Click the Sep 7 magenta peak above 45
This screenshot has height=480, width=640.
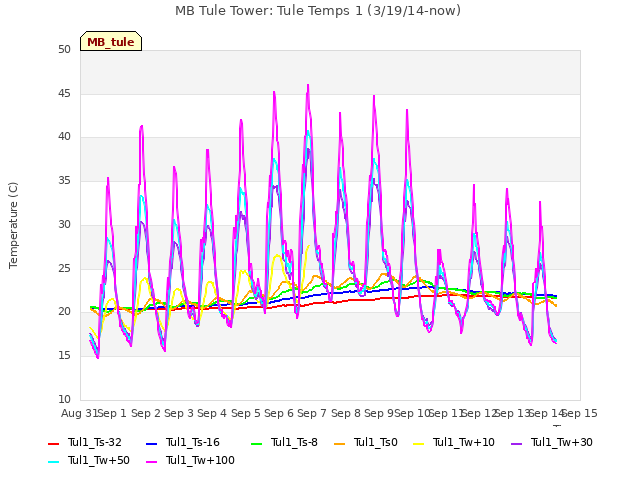point(308,85)
